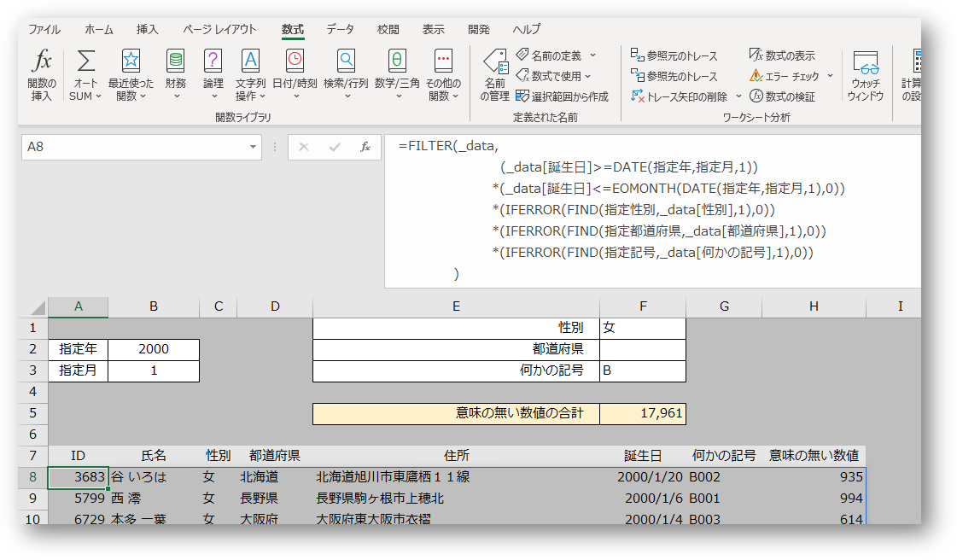Switch to the ホーム tab
957x560 pixels.
click(99, 29)
